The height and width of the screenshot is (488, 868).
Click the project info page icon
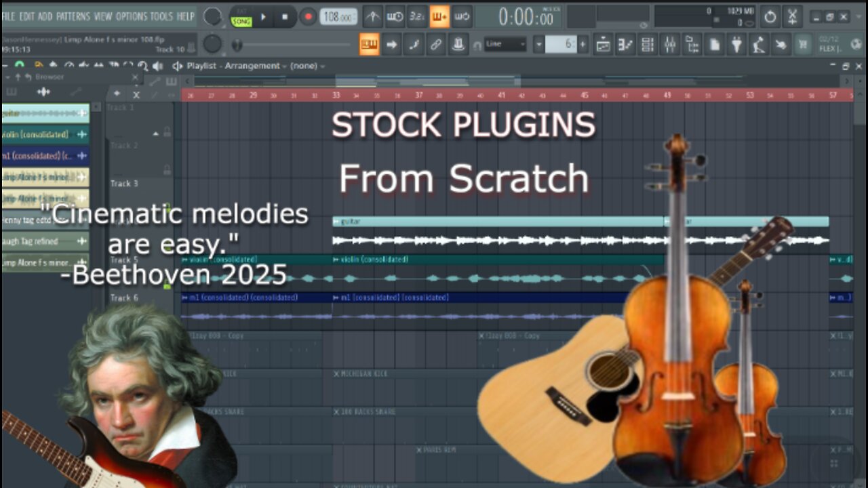pyautogui.click(x=715, y=45)
